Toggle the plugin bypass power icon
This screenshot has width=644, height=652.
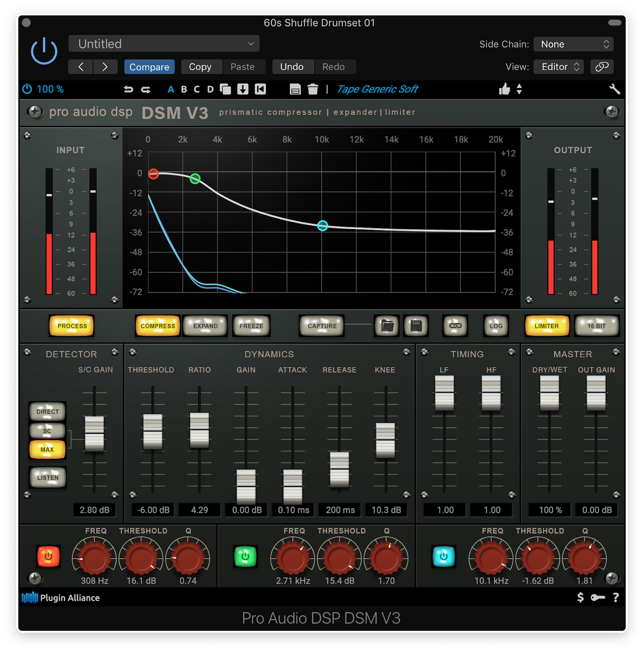(x=44, y=51)
